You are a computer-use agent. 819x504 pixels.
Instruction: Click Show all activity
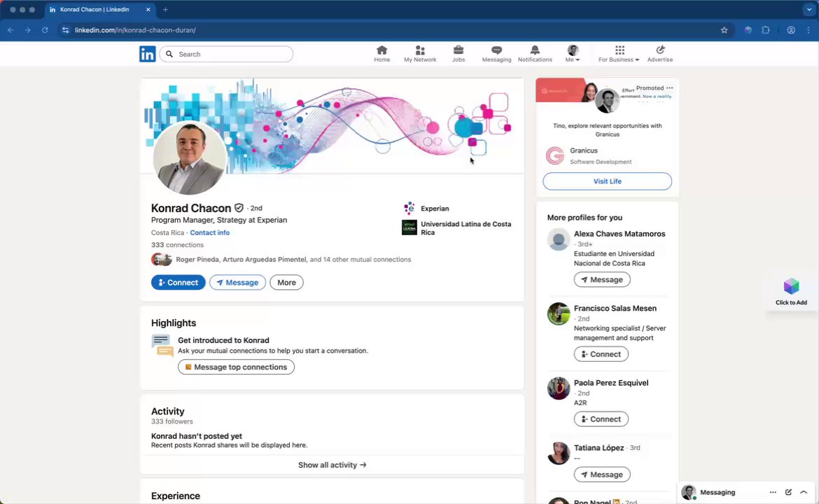pyautogui.click(x=332, y=465)
